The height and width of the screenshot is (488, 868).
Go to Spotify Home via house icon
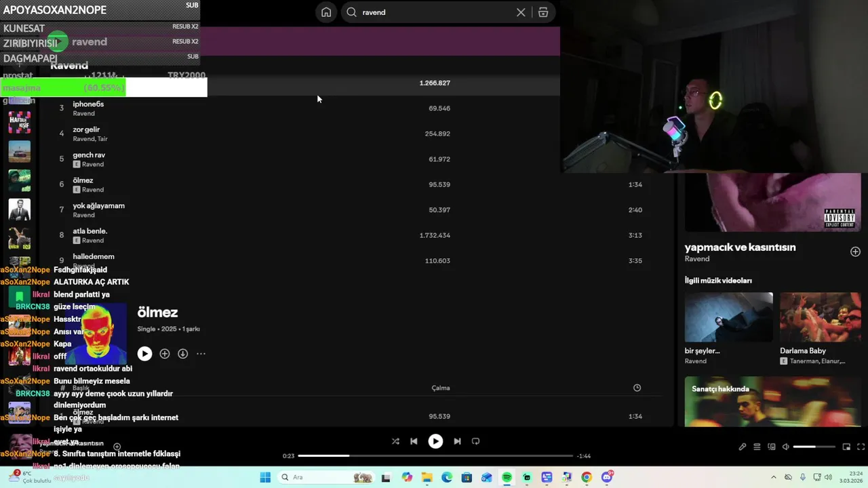[326, 12]
